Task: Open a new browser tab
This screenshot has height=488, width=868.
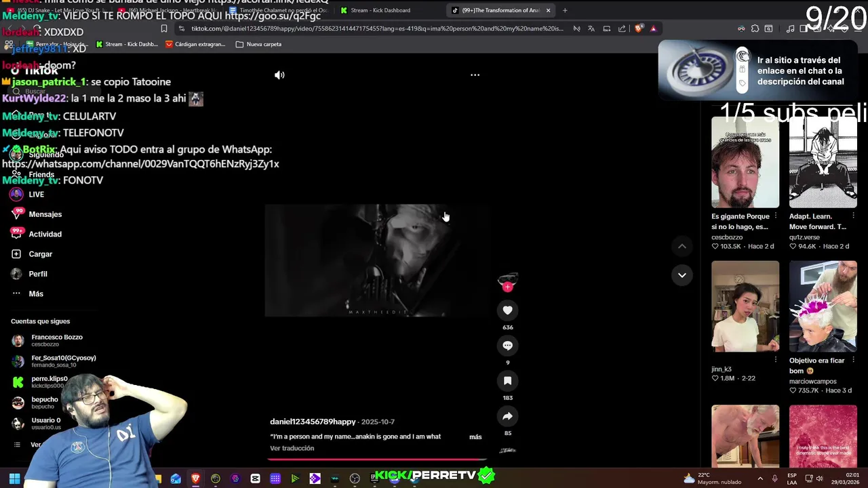Action: click(565, 10)
